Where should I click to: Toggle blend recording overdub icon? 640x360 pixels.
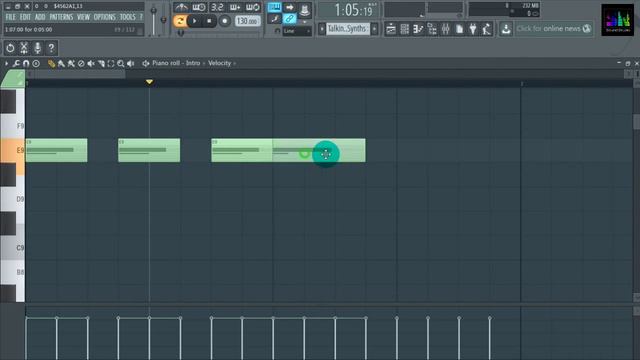[x=235, y=7]
